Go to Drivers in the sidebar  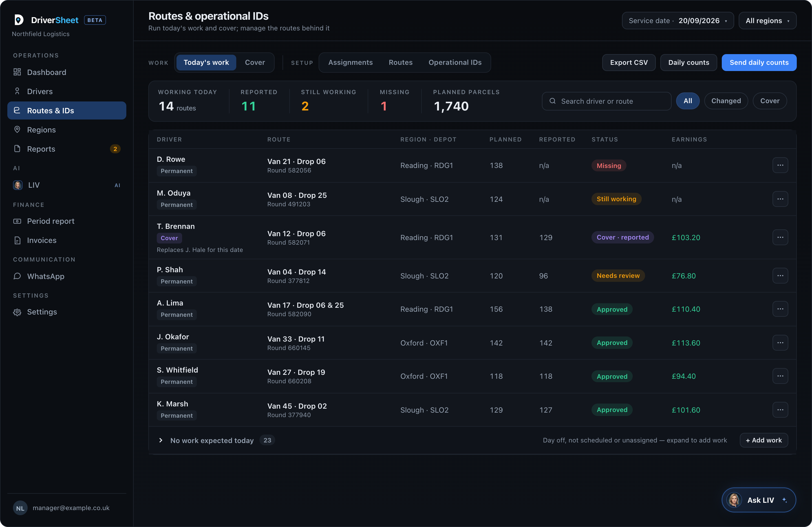point(67,91)
